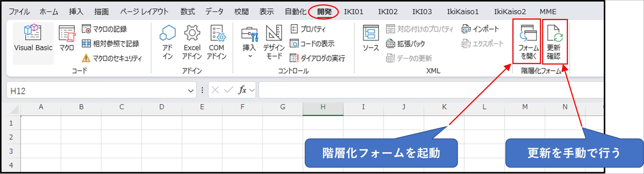The width and height of the screenshot is (644, 174).
Task: Open control プロパティ properties
Action: [x=308, y=29]
